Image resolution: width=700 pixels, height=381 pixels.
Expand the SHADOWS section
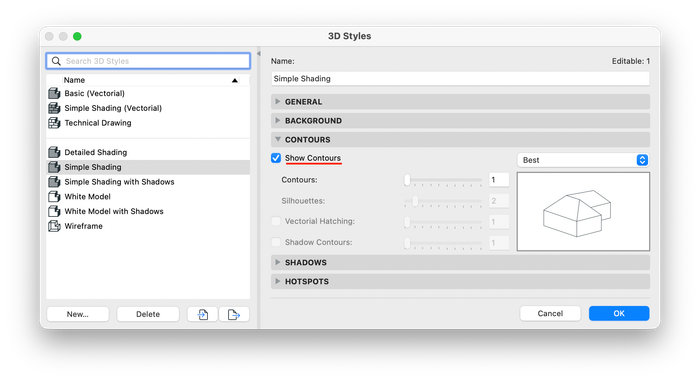click(x=460, y=263)
